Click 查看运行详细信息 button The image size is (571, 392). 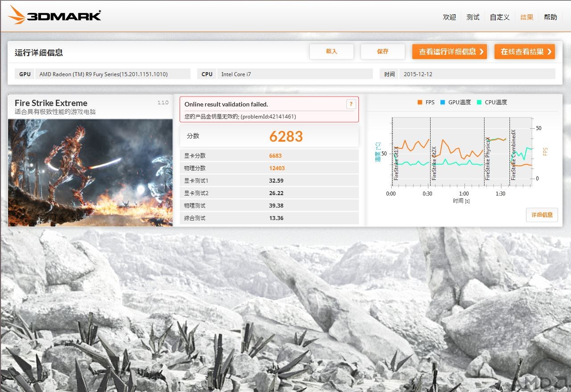449,52
